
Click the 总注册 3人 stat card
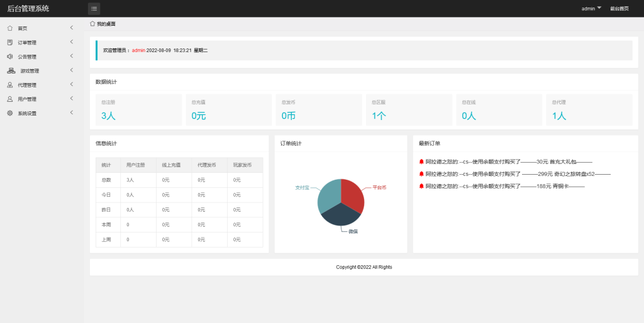pyautogui.click(x=139, y=110)
